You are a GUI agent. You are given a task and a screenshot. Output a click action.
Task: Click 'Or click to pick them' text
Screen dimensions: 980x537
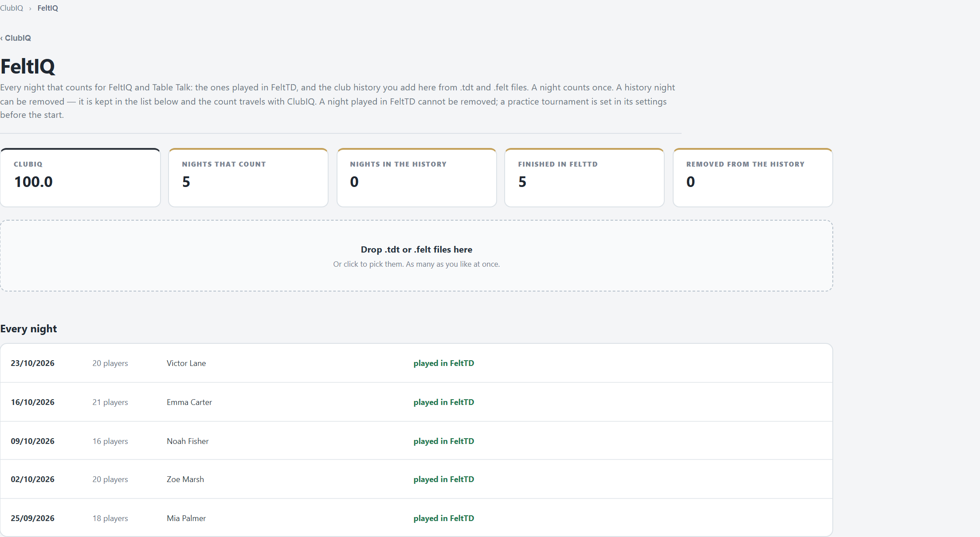pyautogui.click(x=368, y=264)
